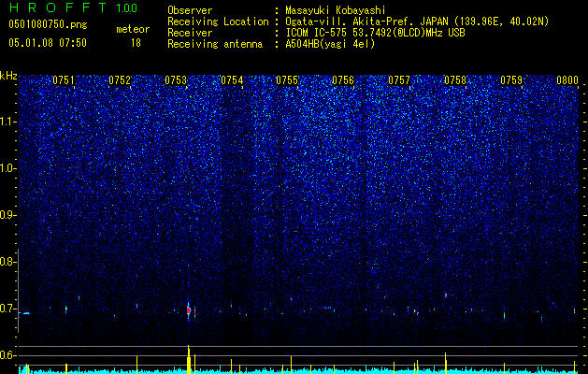Click the Receiving antenna label
This screenshot has height=374, width=588.
pos(215,44)
